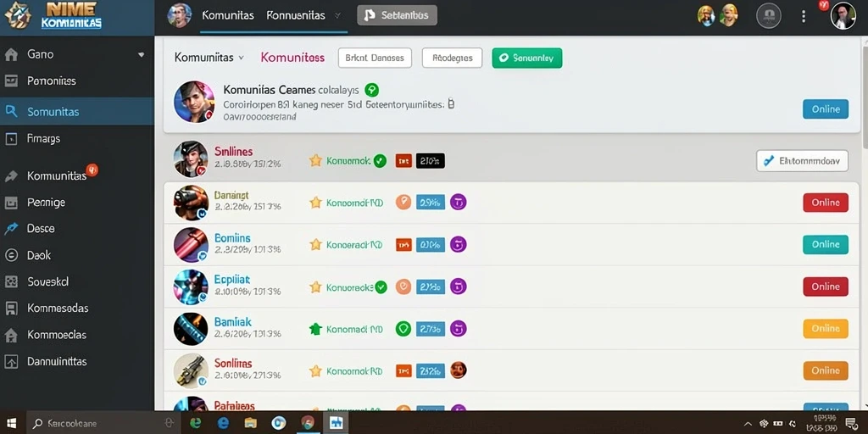Toggle the green check beside Komunitas Ceames
Image resolution: width=868 pixels, height=434 pixels.
click(372, 90)
